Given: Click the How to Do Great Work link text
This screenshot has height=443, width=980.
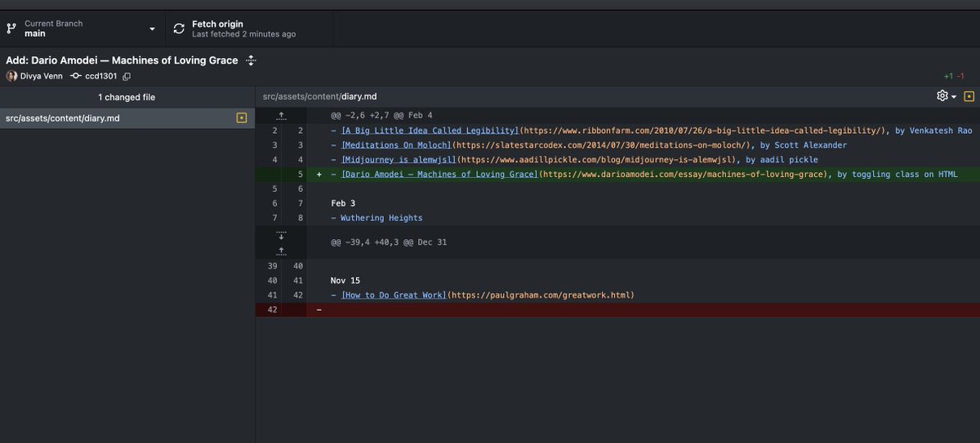Looking at the screenshot, I should 393,295.
